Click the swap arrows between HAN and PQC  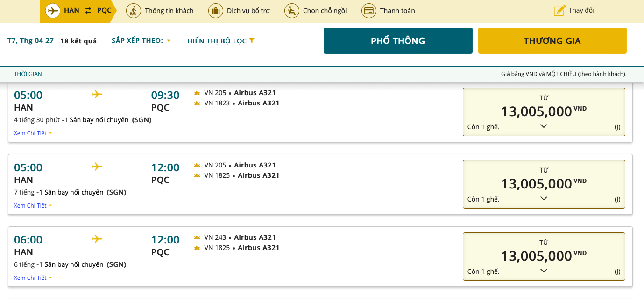(x=88, y=10)
